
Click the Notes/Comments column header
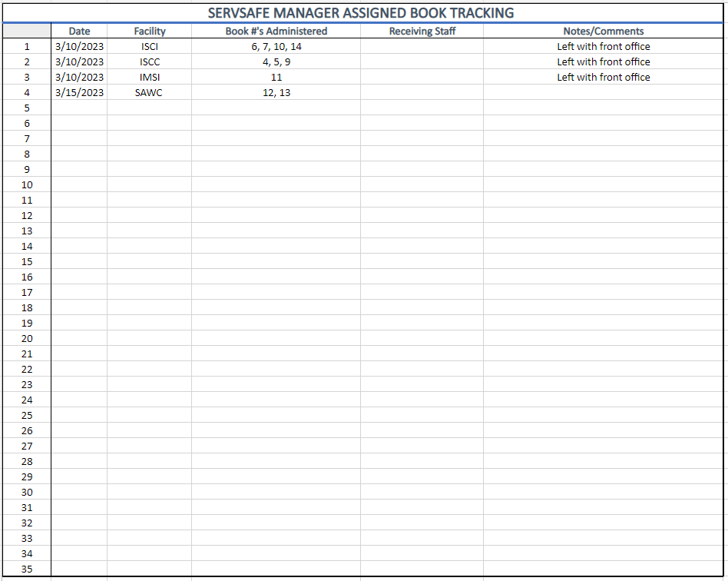604,32
